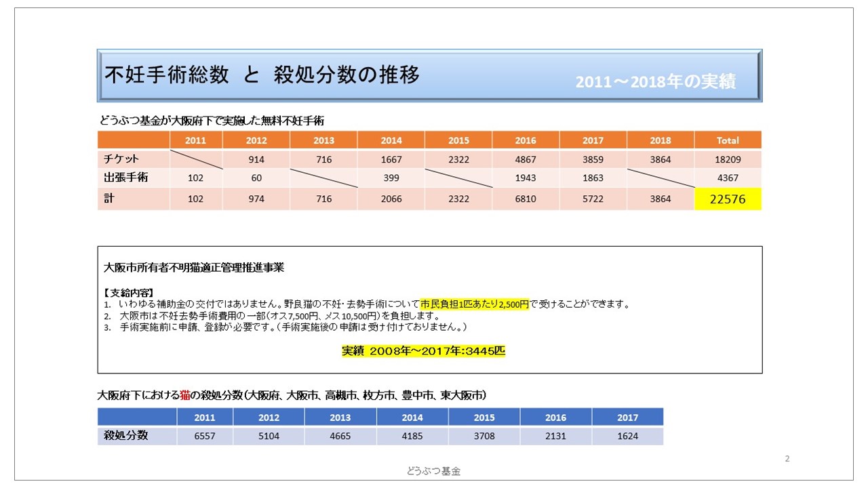Image resolution: width=868 pixels, height=488 pixels.
Task: Click highlighted 実績 2008年～2017年:3445匹 text
Action: coord(423,351)
